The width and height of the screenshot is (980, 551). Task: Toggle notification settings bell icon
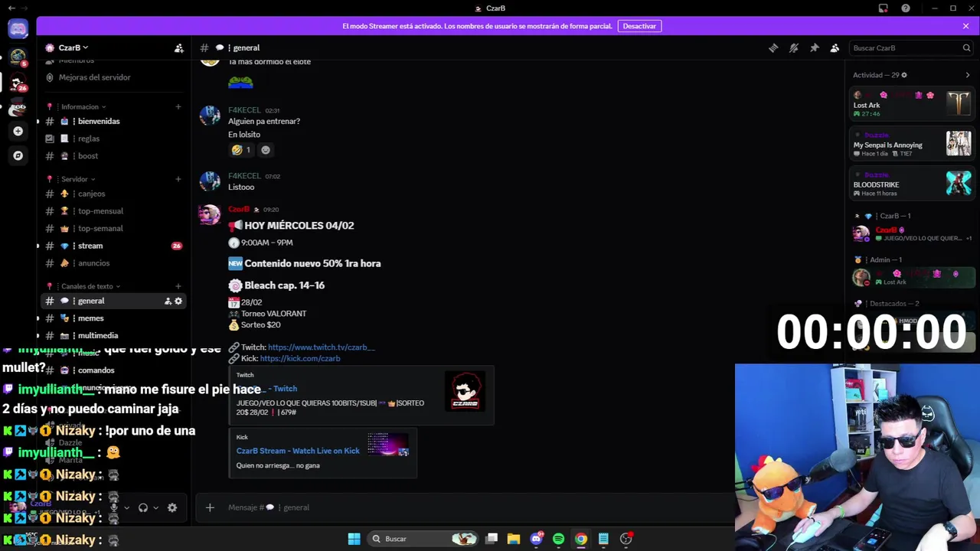point(794,47)
